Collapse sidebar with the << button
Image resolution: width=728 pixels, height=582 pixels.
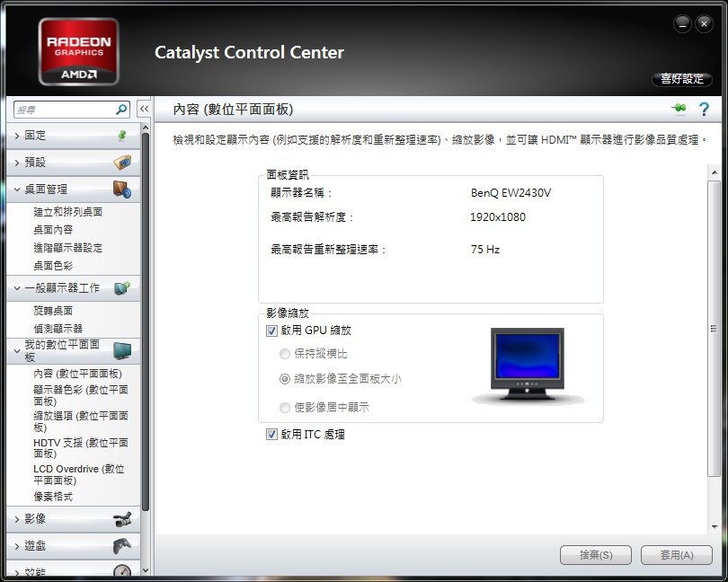(144, 109)
